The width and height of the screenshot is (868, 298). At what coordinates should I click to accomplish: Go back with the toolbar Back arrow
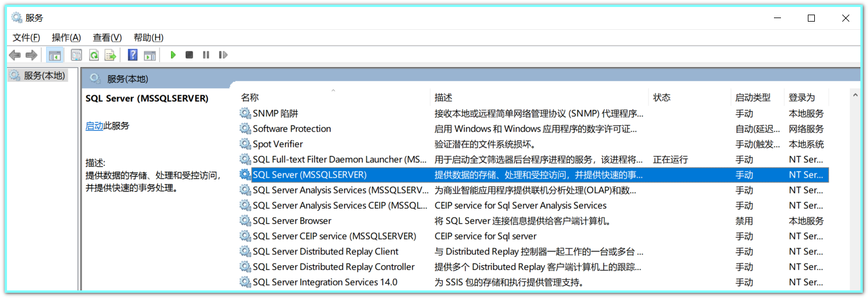tap(15, 55)
